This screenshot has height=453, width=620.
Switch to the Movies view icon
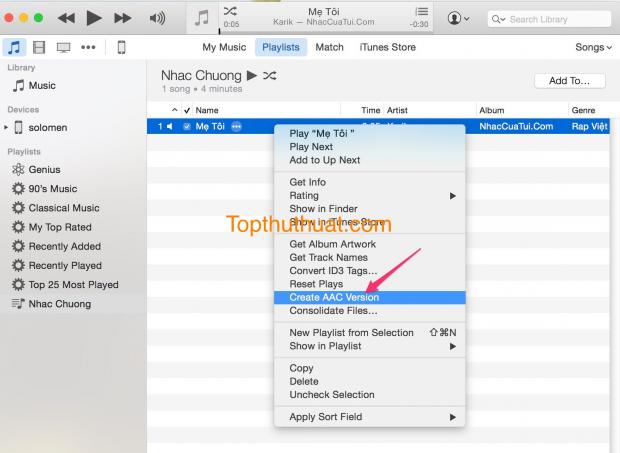[39, 47]
